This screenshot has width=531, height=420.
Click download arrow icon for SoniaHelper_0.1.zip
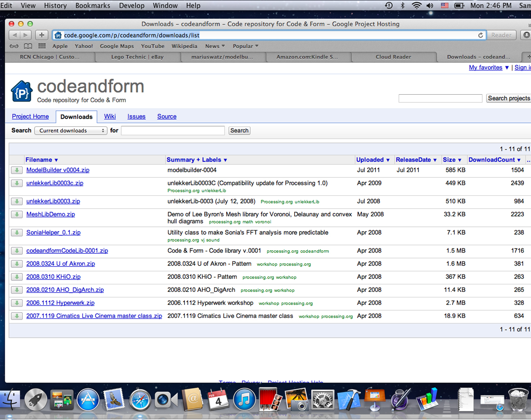click(17, 232)
